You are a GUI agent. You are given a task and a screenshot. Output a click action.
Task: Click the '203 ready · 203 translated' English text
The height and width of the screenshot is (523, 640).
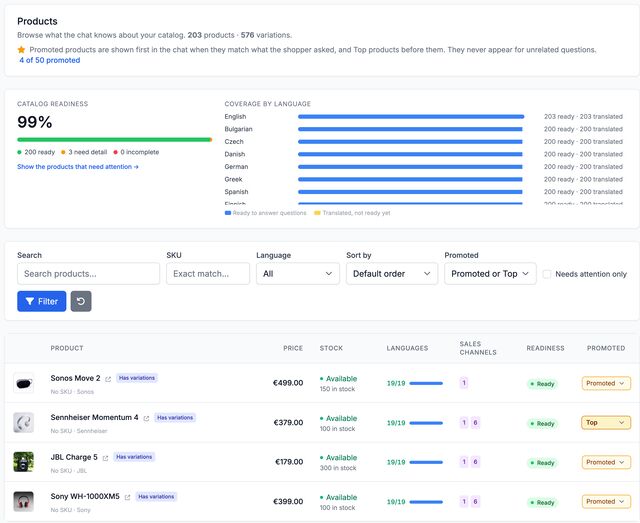(583, 117)
